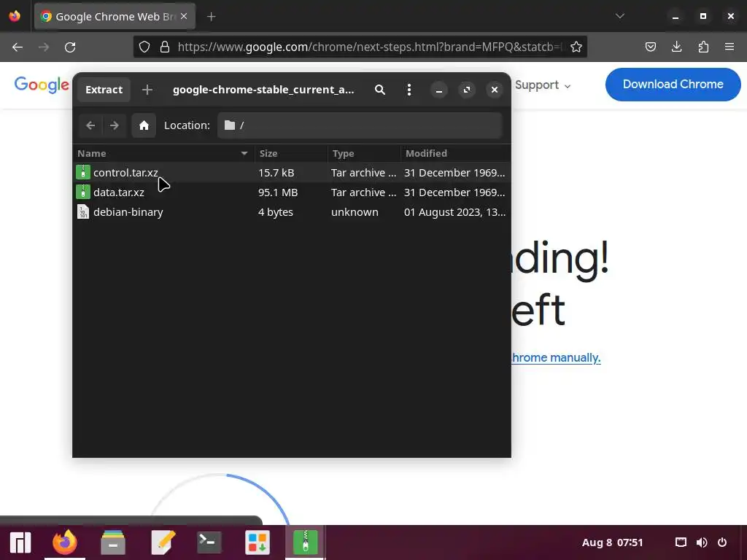747x560 pixels.
Task: Open the file manager from taskbar
Action: 113,542
